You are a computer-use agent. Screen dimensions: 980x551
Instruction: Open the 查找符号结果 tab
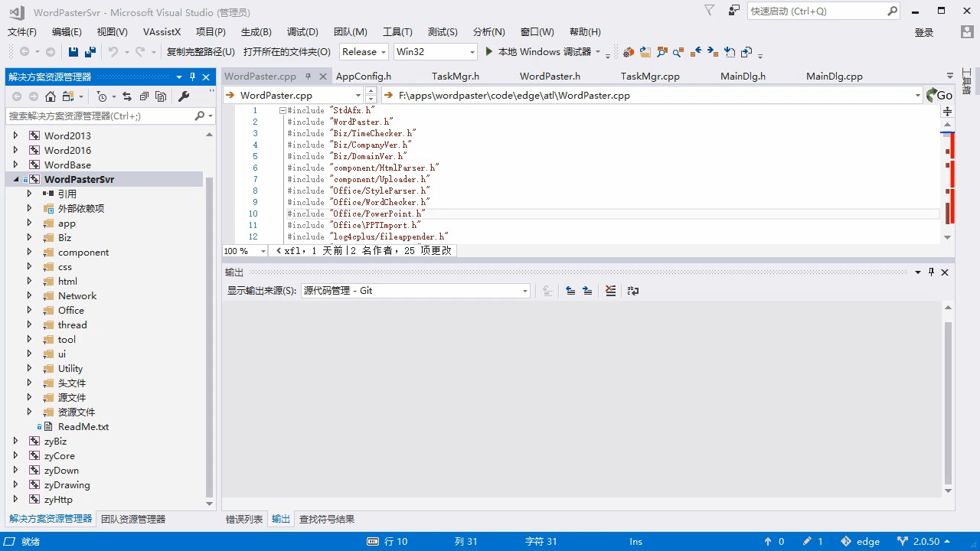(327, 519)
